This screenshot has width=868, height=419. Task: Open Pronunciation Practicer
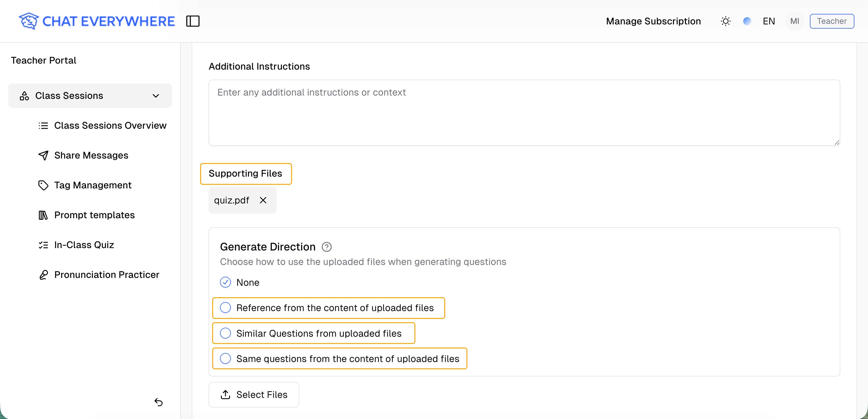pyautogui.click(x=106, y=275)
